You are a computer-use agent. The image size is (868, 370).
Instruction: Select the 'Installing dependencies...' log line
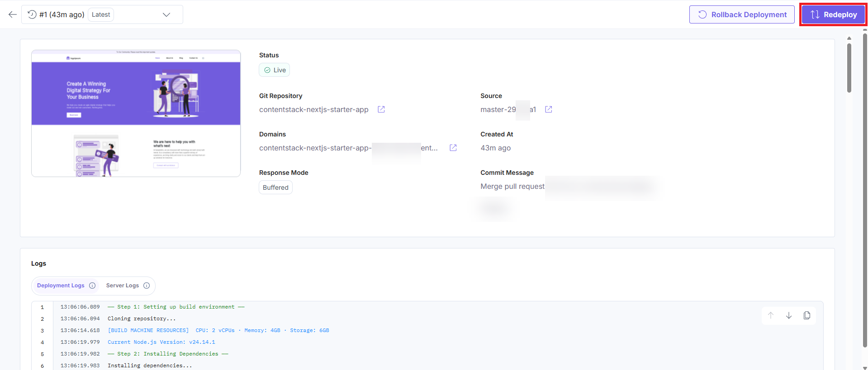[150, 365]
